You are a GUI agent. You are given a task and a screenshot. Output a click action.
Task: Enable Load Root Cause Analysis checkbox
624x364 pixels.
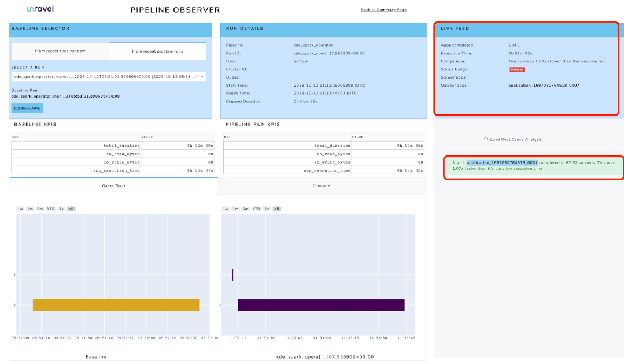(x=486, y=139)
